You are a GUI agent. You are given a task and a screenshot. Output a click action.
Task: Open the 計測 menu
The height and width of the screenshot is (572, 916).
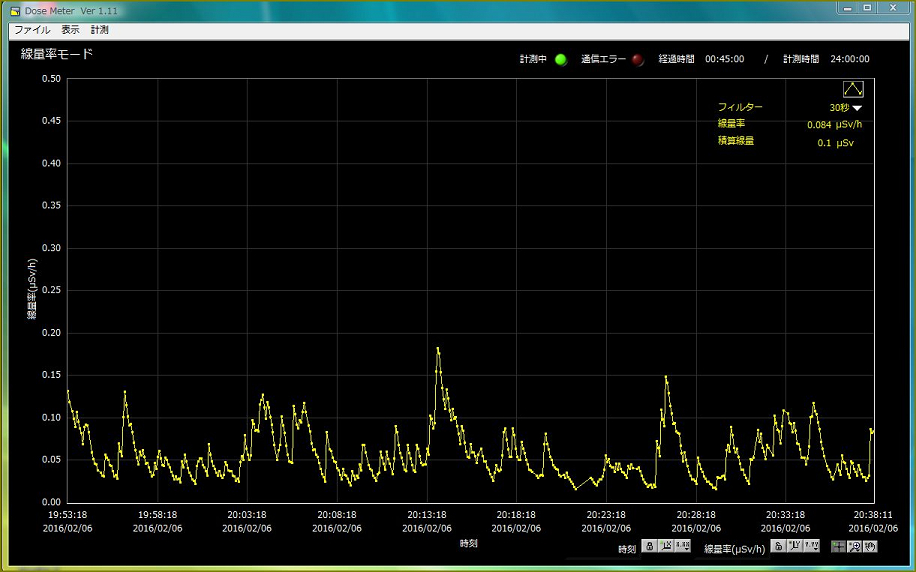(99, 30)
